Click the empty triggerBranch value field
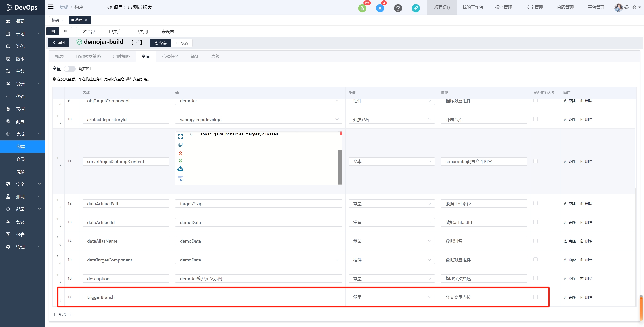The image size is (644, 327). click(x=259, y=297)
